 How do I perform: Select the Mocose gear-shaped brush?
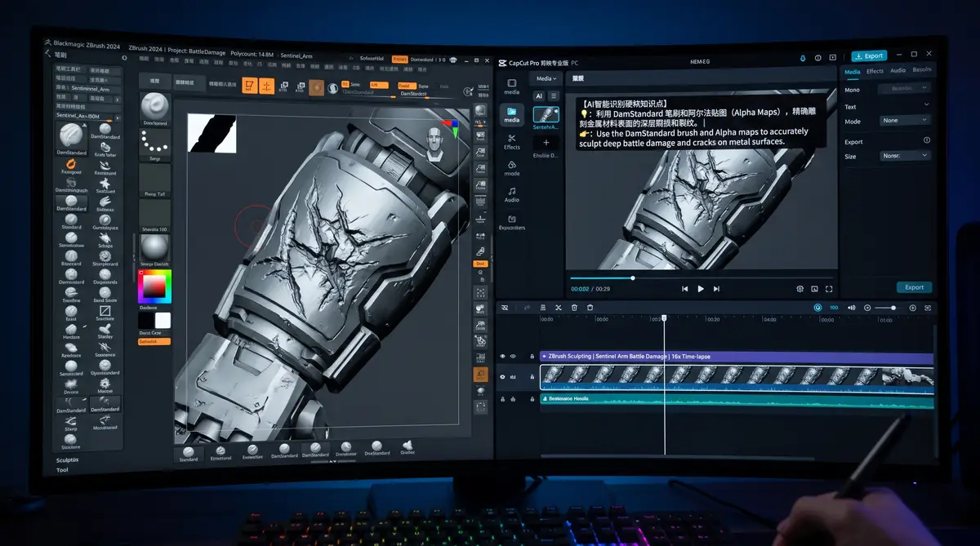click(x=105, y=385)
